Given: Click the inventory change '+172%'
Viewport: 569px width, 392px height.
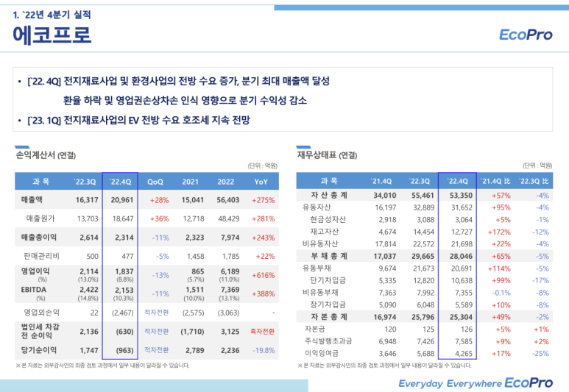Looking at the screenshot, I should pyautogui.click(x=499, y=232).
